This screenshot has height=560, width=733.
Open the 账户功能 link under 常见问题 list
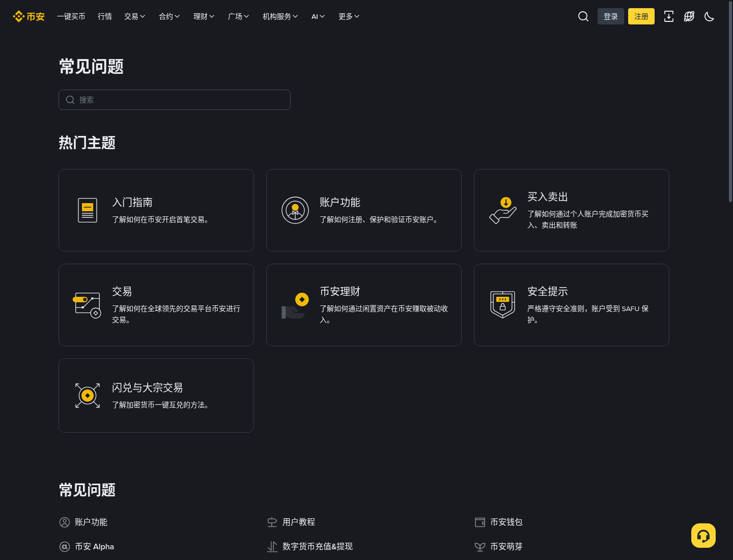click(91, 522)
